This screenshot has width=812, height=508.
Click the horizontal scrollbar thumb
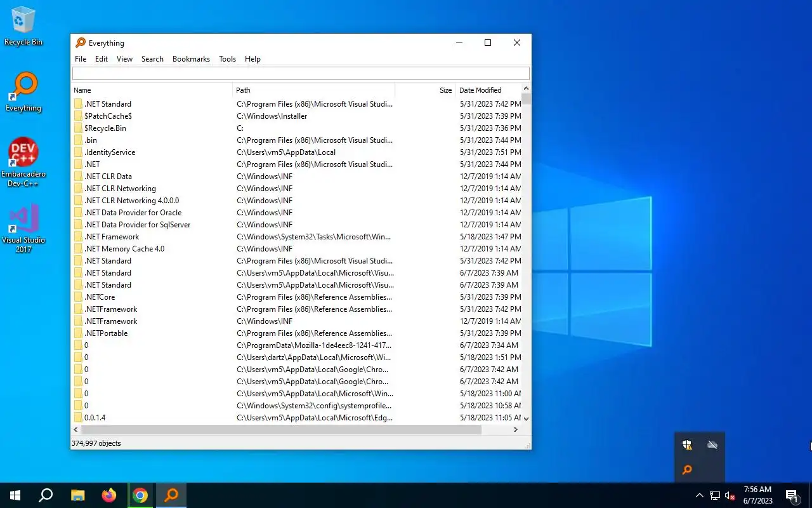pos(282,430)
